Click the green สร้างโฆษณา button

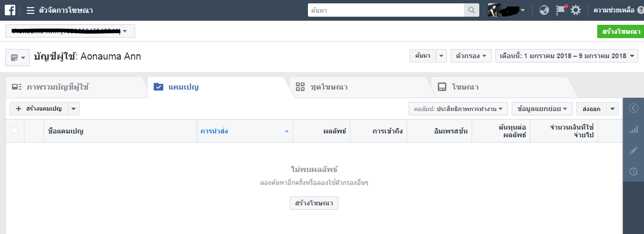point(620,31)
